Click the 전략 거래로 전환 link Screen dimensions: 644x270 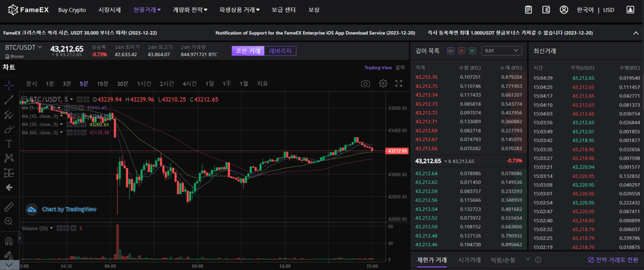click(613, 260)
